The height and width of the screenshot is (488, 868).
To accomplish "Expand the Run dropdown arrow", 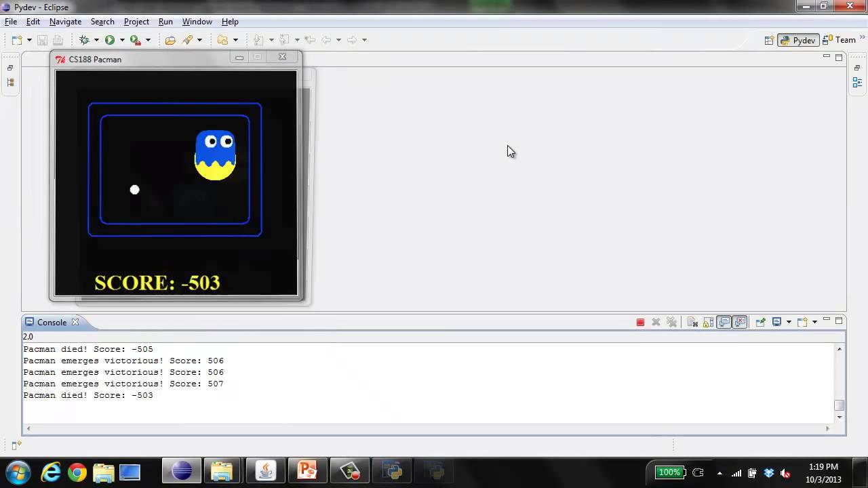I will pyautogui.click(x=122, y=40).
